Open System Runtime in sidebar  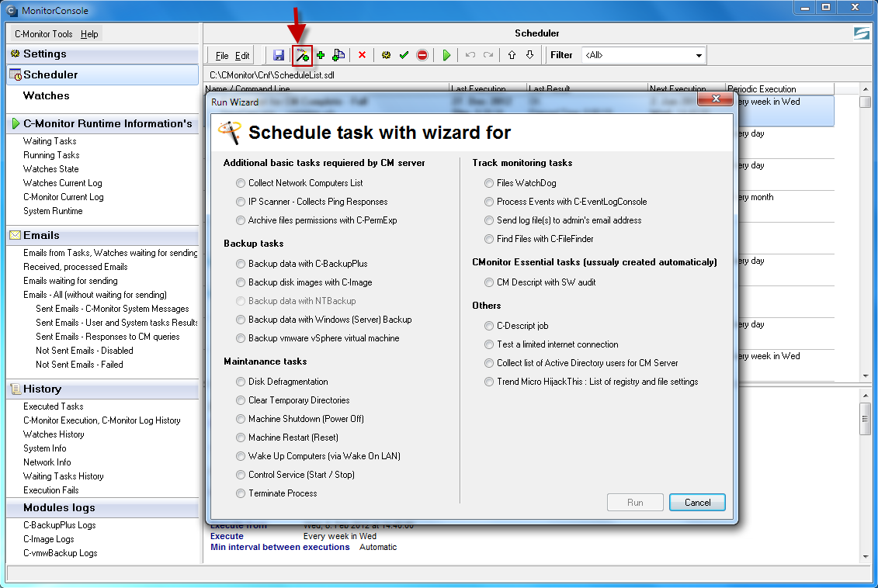pyautogui.click(x=53, y=211)
